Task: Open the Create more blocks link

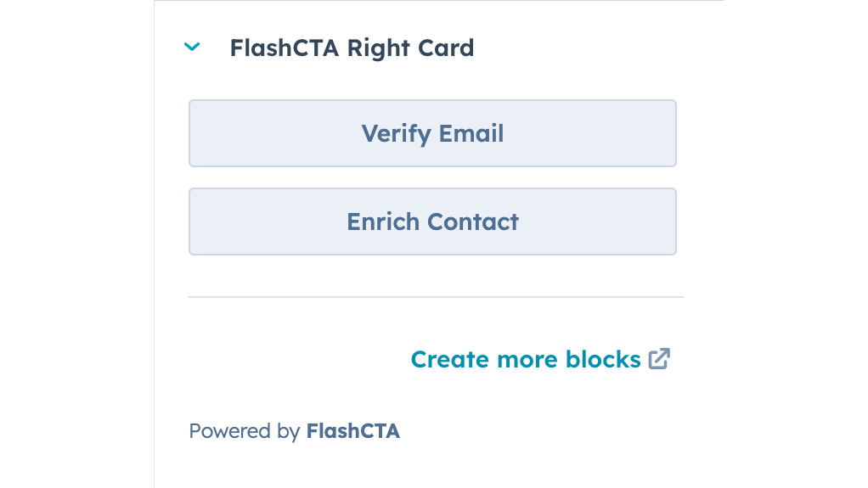Action: pyautogui.click(x=525, y=359)
